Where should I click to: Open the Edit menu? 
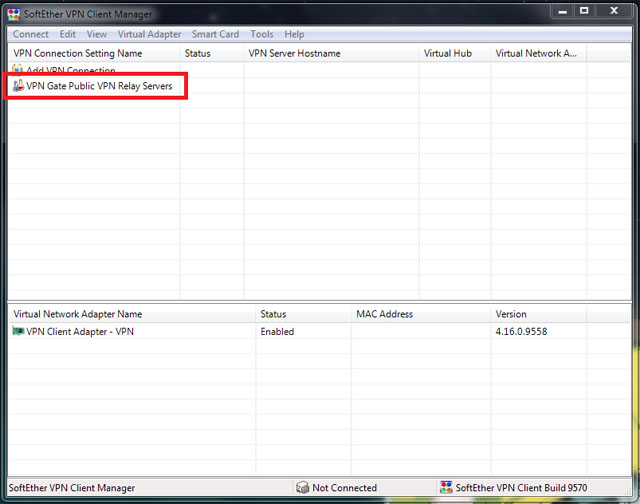tap(68, 34)
